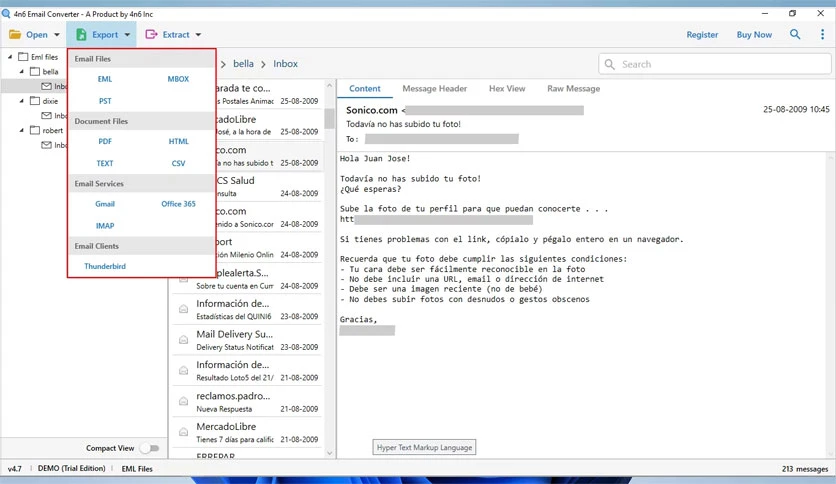
Task: Click the EML Files status bar label
Action: [x=137, y=469]
